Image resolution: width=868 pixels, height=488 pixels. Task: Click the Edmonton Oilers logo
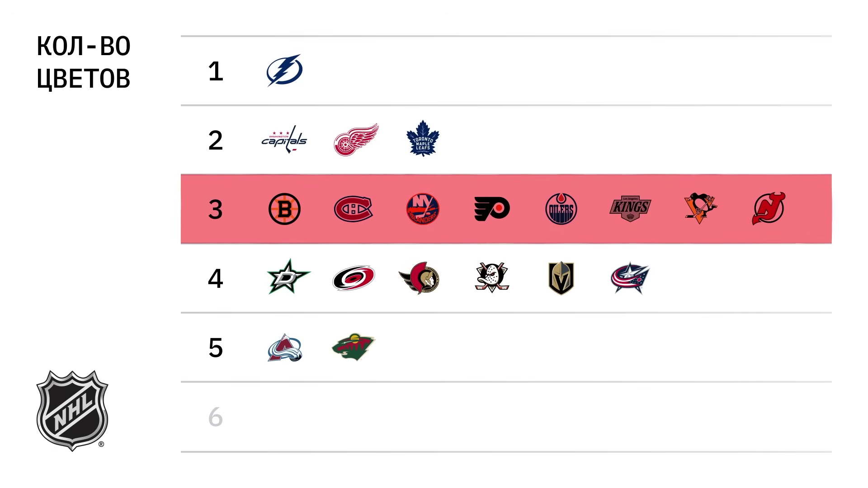(x=561, y=209)
